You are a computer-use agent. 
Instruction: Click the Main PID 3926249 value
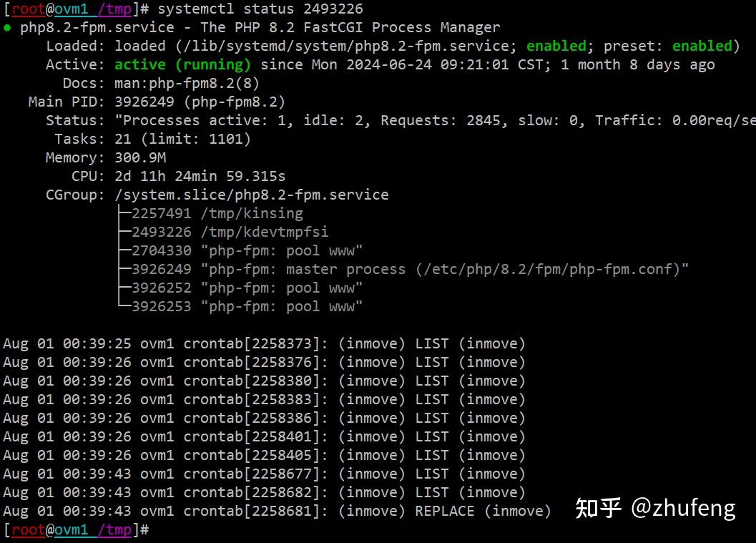[144, 102]
